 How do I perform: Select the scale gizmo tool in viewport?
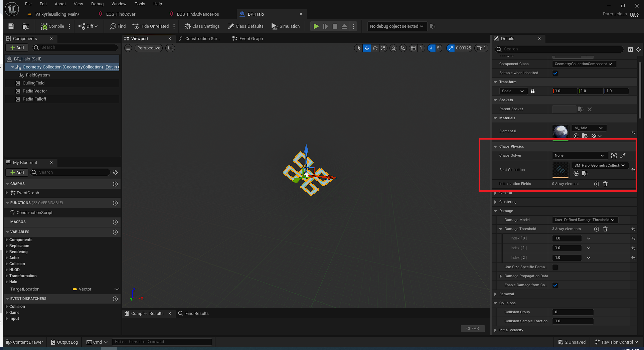coord(383,48)
